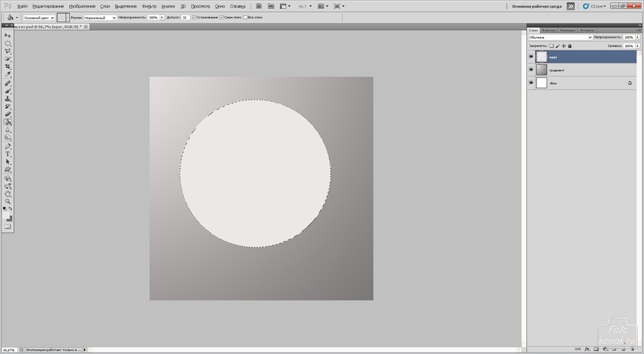Open the options bar opacity slider arrow
The image size is (644, 354).
163,18
